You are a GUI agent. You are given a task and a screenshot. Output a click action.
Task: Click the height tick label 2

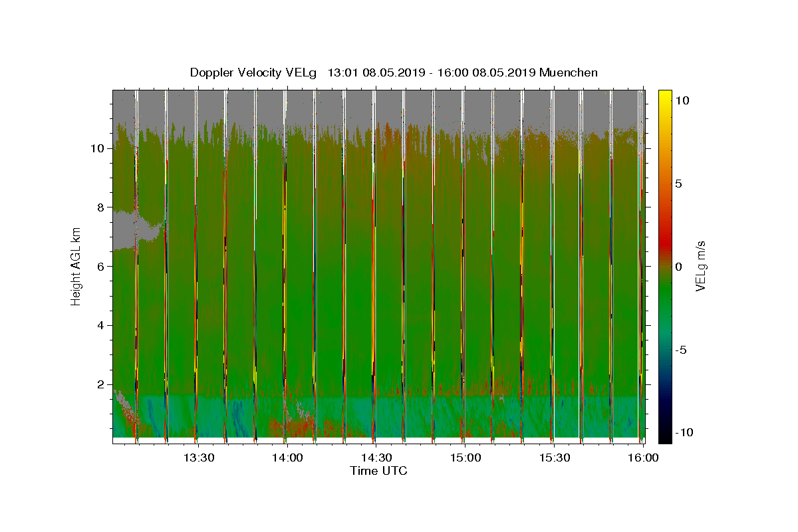coord(101,384)
